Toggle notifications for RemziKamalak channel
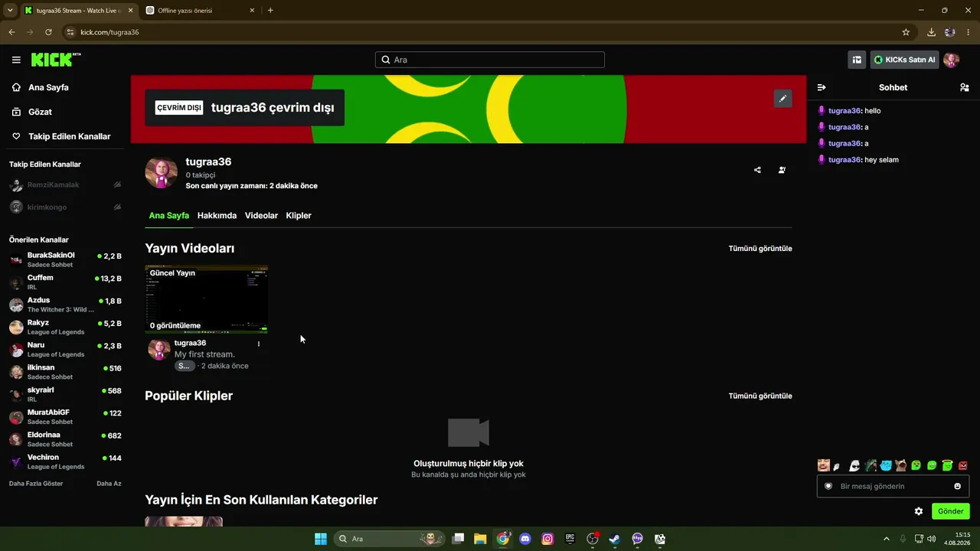Viewport: 980px width, 551px height. pos(117,184)
